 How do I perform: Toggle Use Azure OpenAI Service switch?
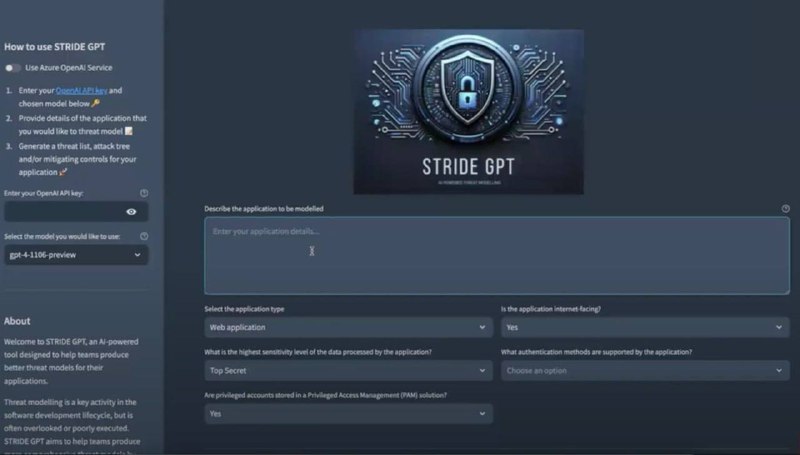click(13, 68)
